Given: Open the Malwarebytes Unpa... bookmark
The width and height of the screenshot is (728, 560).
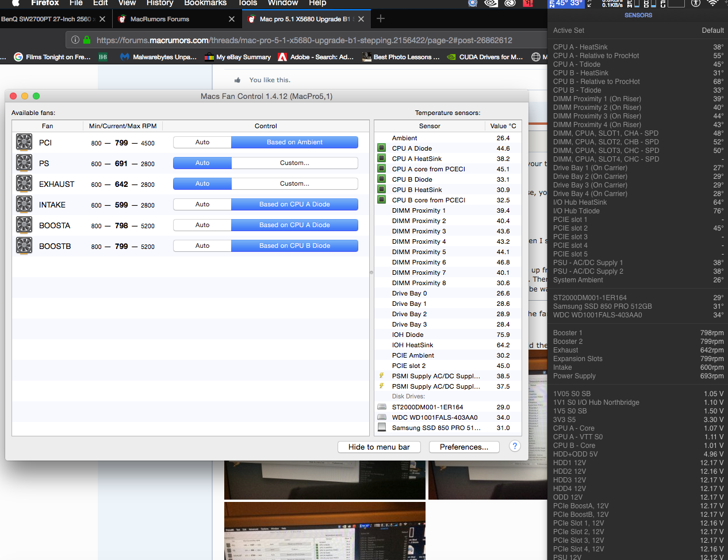Looking at the screenshot, I should tap(158, 57).
